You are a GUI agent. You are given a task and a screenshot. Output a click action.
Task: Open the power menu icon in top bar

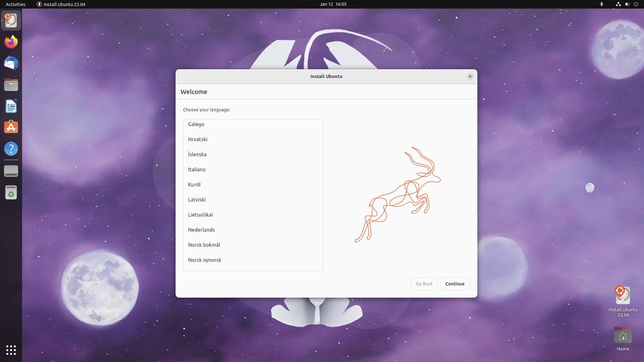tap(636, 4)
